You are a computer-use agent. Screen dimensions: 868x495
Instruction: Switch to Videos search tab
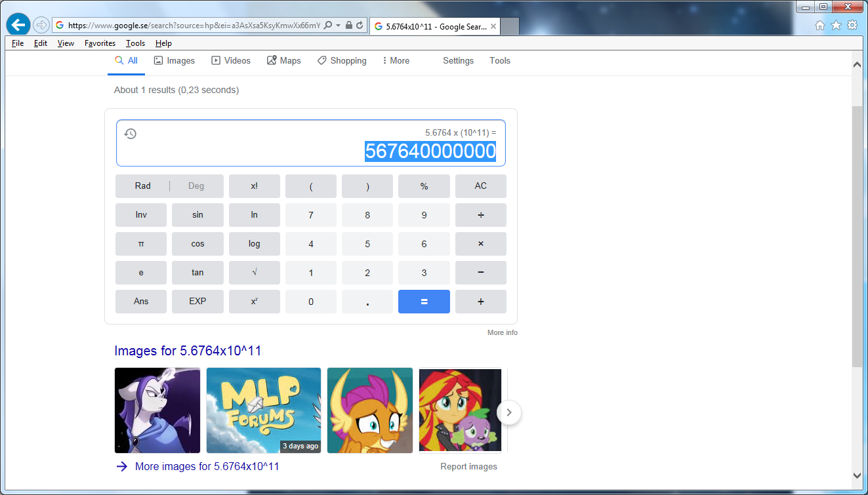point(231,61)
